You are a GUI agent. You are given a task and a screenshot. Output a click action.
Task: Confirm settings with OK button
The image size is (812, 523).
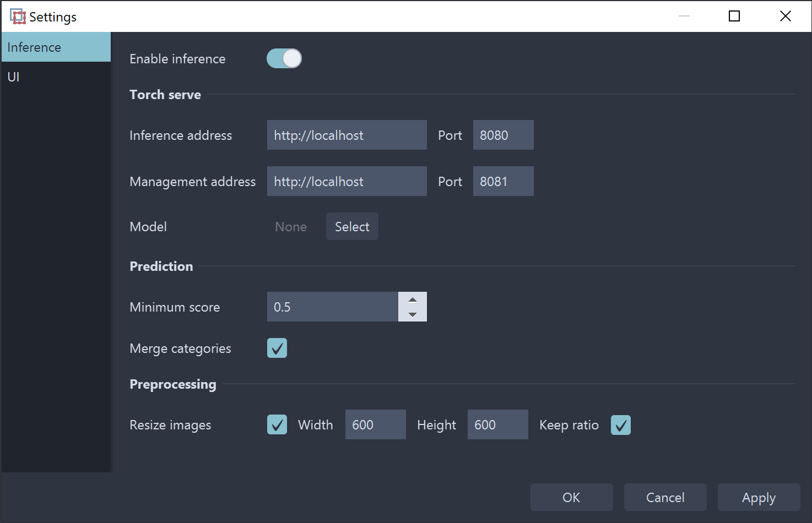pyautogui.click(x=571, y=497)
